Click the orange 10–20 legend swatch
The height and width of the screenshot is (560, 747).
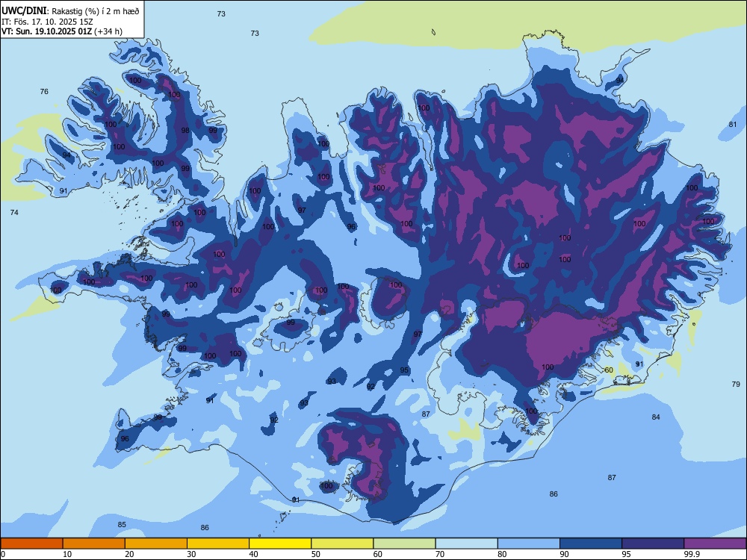(94, 544)
